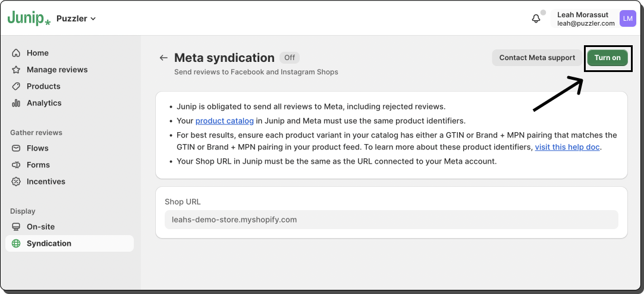Image resolution: width=644 pixels, height=294 pixels.
Task: Click the Flows envelope icon
Action: [16, 148]
